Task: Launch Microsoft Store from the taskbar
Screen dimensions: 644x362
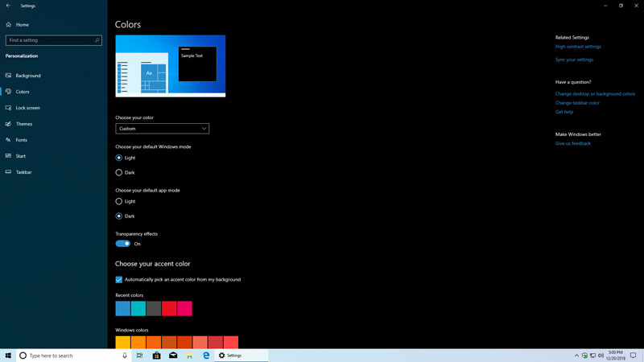Action: tap(156, 355)
